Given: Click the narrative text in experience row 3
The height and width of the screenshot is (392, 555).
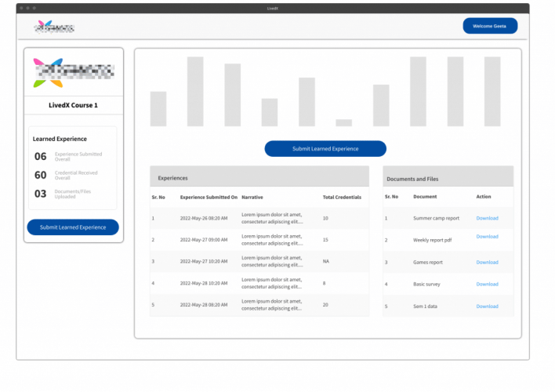Looking at the screenshot, I should pos(272,261).
